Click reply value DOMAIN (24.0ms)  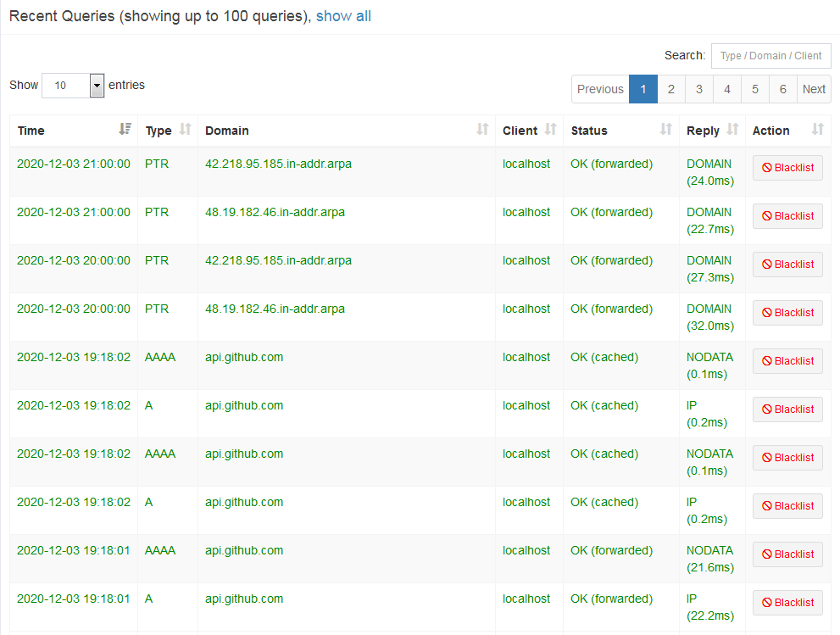click(710, 172)
